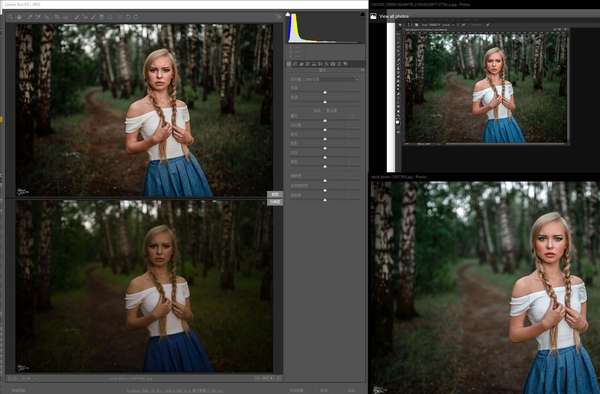The width and height of the screenshot is (600, 394).
Task: Open the Tone Curve panel tab icon
Action: click(296, 64)
